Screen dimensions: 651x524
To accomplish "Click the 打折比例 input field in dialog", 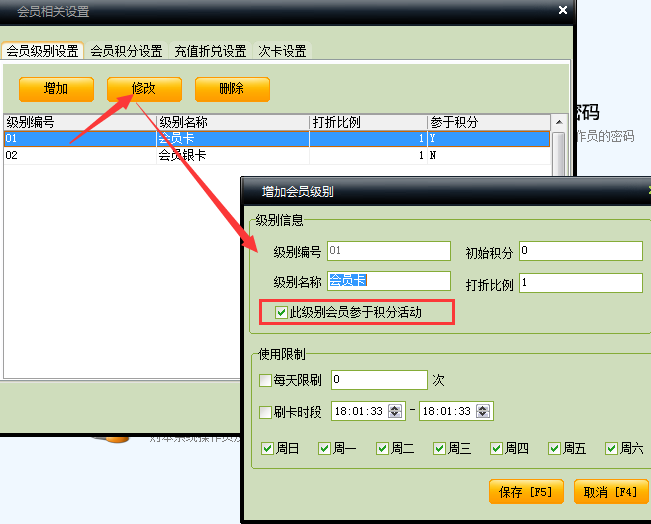I will click(x=579, y=284).
